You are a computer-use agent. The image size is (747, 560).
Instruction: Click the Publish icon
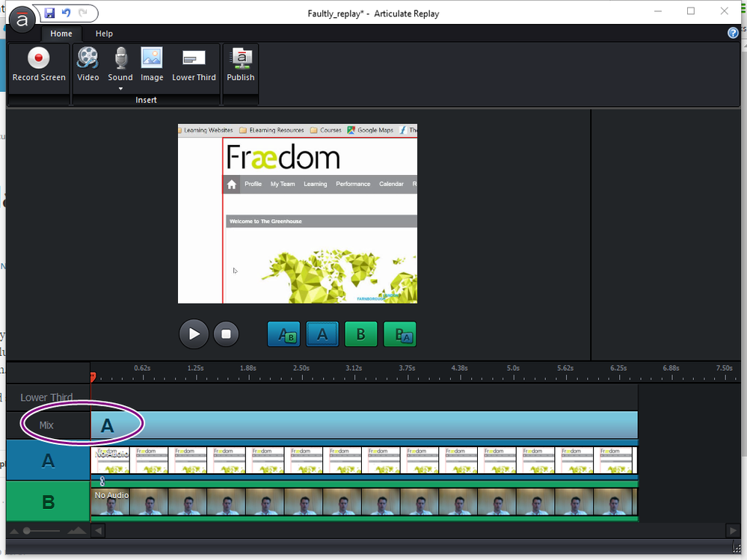click(x=241, y=59)
